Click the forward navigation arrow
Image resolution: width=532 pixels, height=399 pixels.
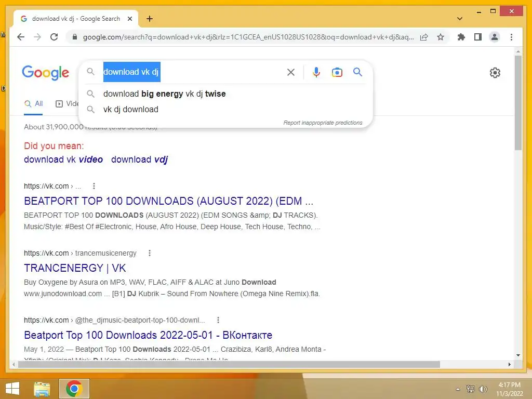(37, 37)
